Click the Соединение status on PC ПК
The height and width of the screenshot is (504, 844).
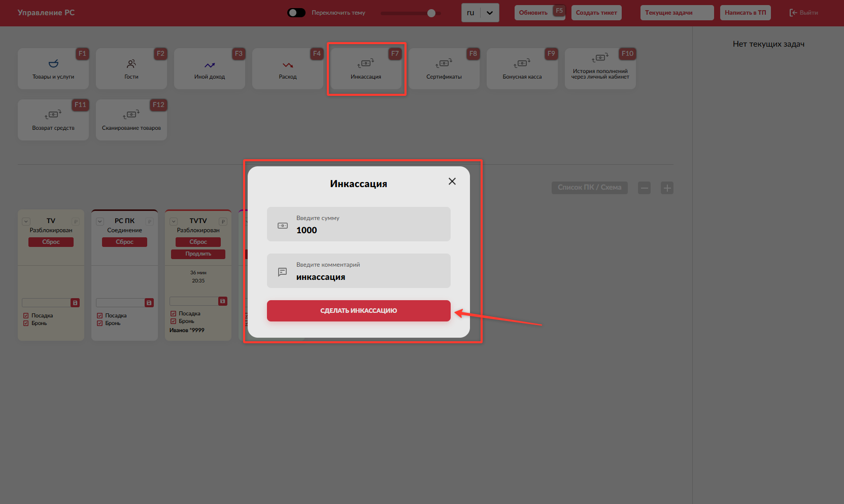tap(124, 230)
